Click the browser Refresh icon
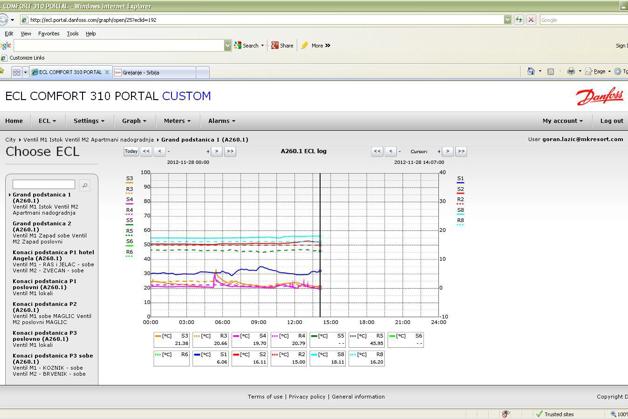 click(x=519, y=19)
